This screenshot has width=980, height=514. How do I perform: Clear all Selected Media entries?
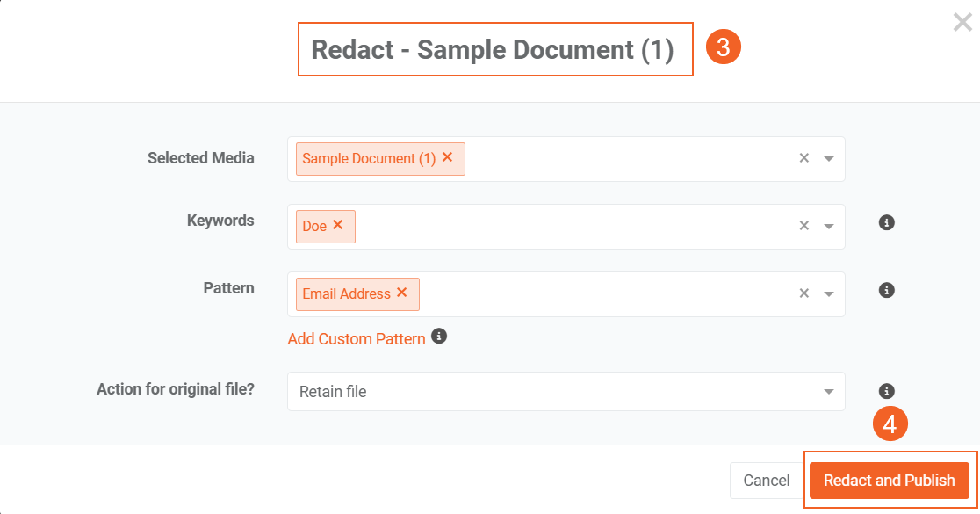(x=803, y=159)
